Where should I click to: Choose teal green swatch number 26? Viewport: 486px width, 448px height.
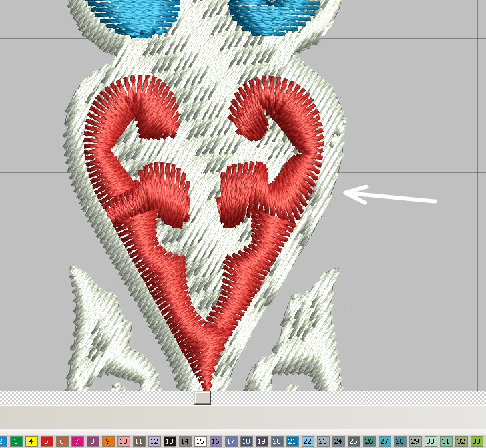tap(369, 441)
